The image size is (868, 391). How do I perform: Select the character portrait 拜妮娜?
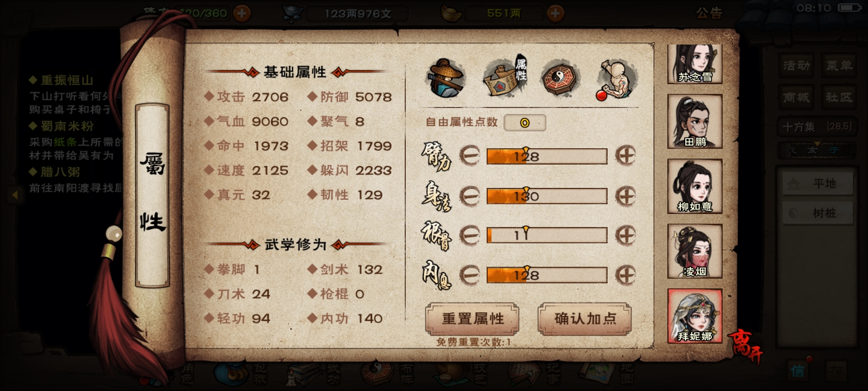695,316
